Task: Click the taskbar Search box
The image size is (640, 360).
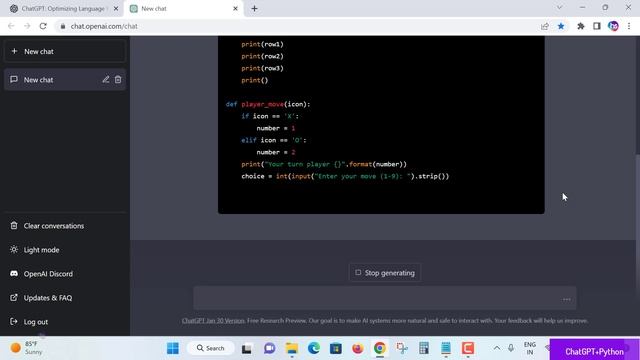Action: tap(211, 348)
